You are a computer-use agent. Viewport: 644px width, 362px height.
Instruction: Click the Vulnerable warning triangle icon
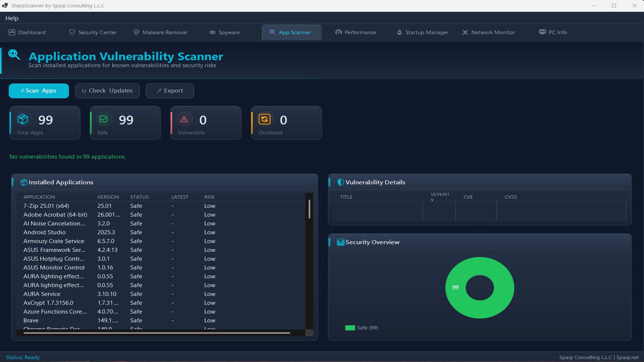tap(184, 119)
